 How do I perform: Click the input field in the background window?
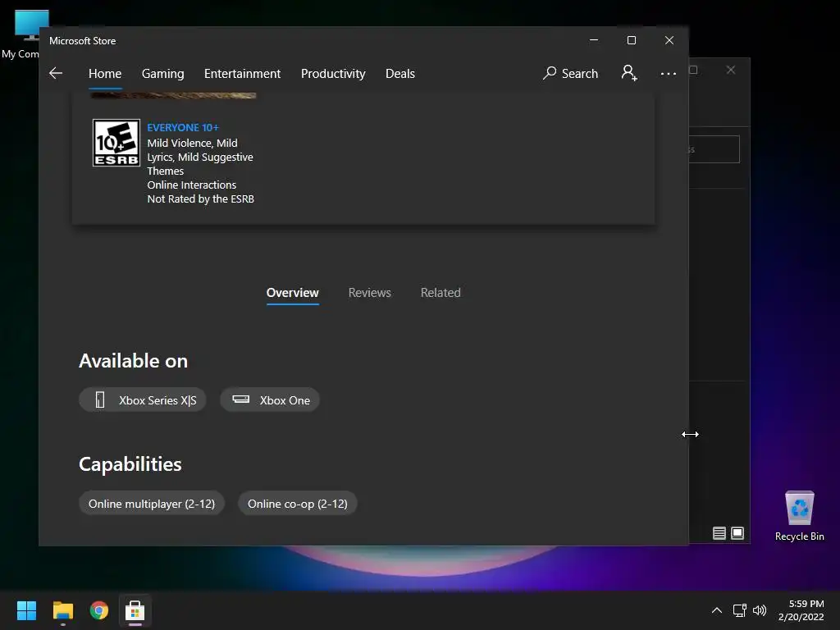click(x=714, y=149)
